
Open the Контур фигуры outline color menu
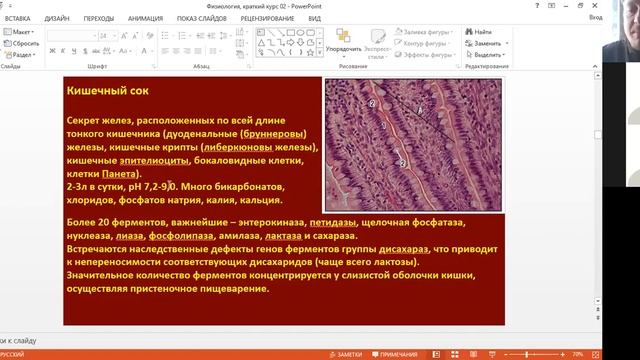(423, 43)
